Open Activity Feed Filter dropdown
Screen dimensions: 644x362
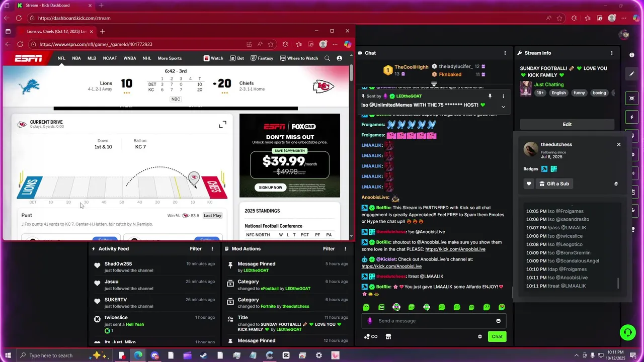(x=196, y=249)
